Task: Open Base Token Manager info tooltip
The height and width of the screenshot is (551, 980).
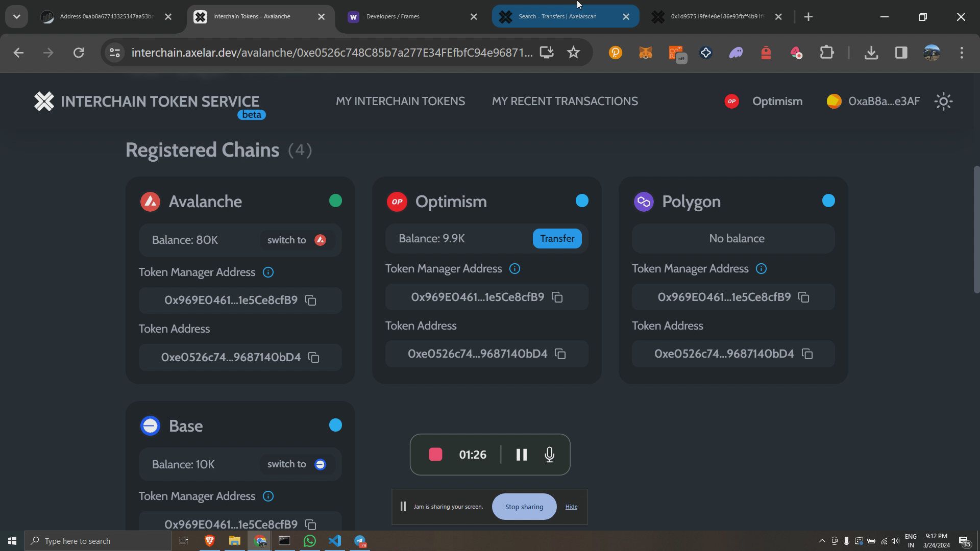Action: [x=268, y=496]
